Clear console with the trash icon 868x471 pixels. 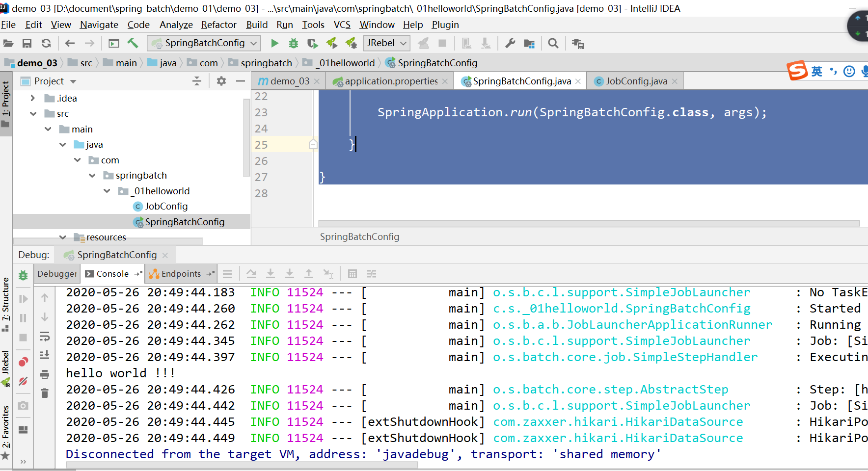[45, 393]
